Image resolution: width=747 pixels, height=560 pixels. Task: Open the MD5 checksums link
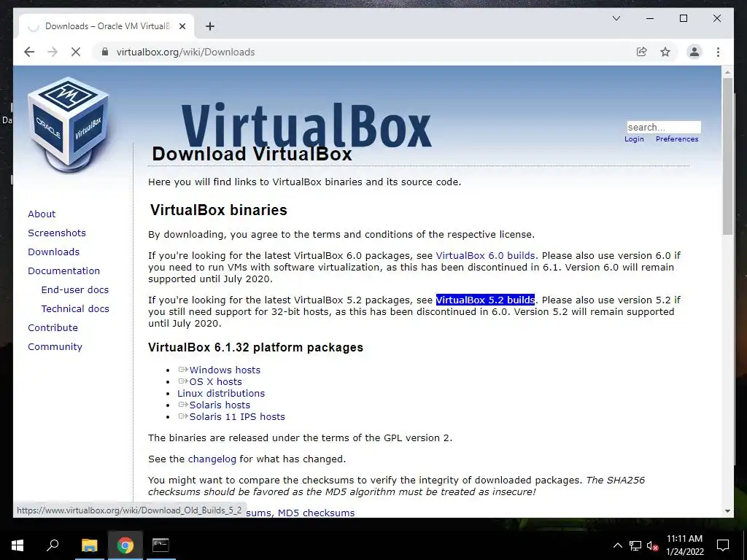coord(316,513)
